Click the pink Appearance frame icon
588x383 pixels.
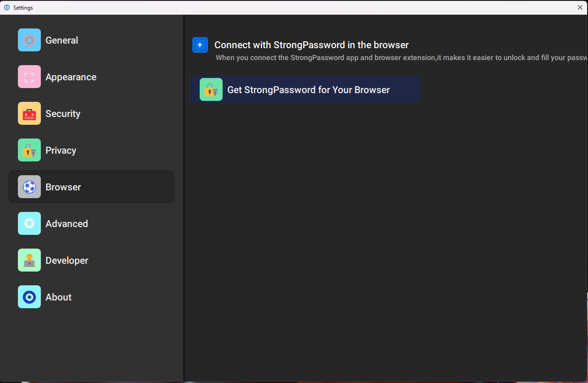[29, 77]
